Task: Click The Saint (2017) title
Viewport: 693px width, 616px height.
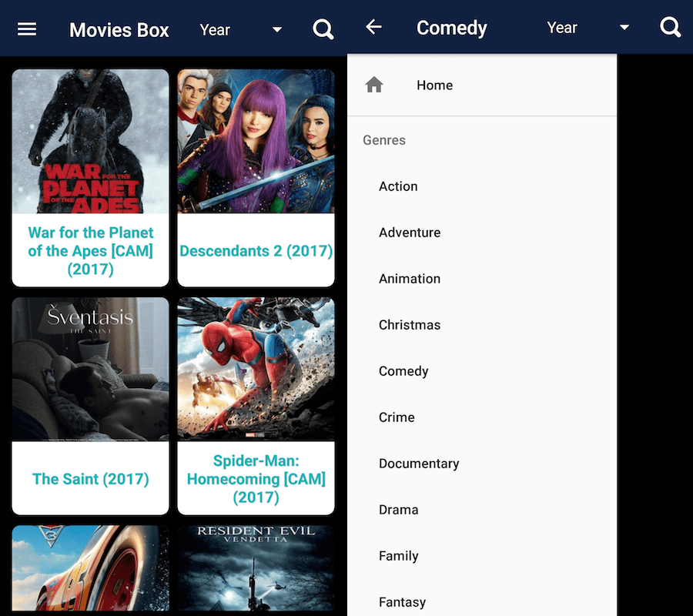Action: click(91, 479)
